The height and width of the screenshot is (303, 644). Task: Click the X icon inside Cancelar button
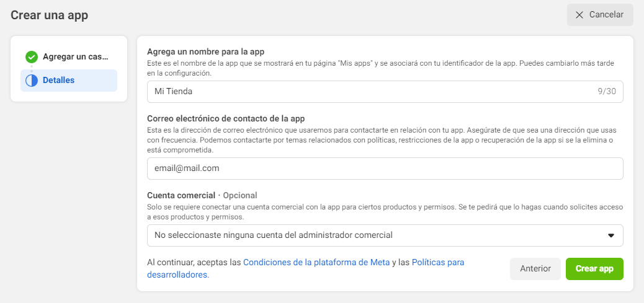point(579,15)
